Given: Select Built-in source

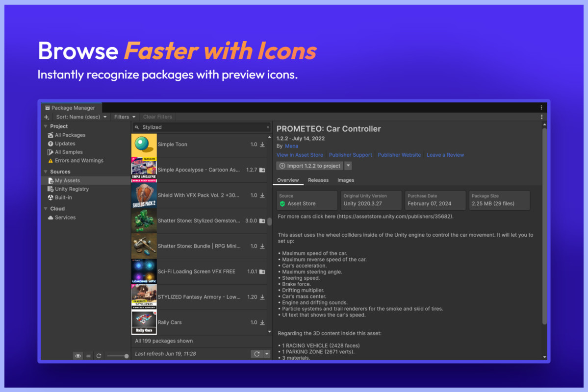Looking at the screenshot, I should pos(63,197).
